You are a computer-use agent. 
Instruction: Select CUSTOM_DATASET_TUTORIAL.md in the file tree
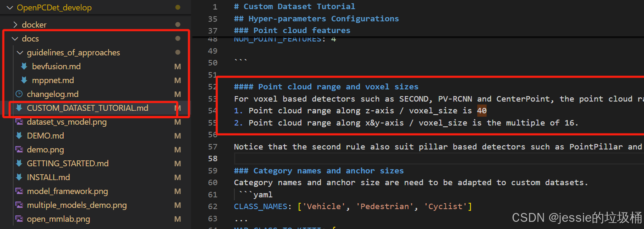88,108
